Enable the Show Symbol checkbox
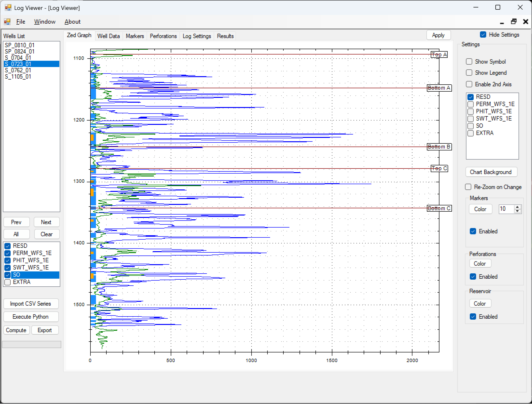Image resolution: width=532 pixels, height=404 pixels. click(x=469, y=62)
